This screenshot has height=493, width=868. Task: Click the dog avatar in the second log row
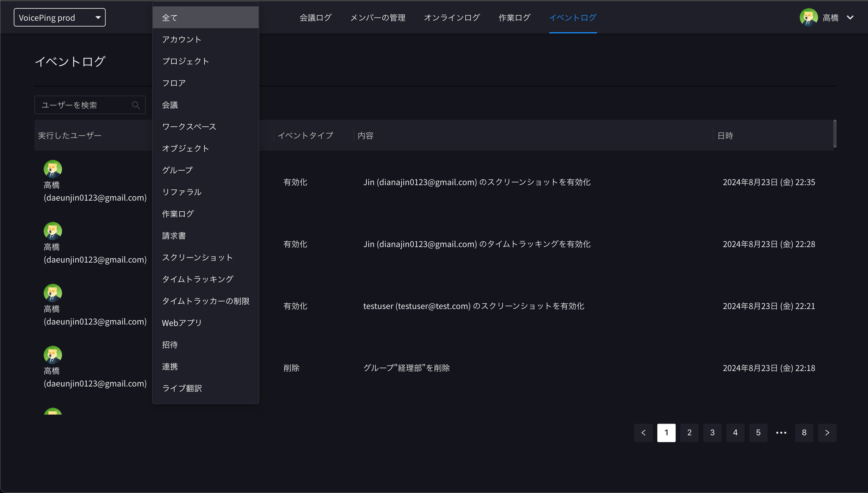click(x=53, y=230)
